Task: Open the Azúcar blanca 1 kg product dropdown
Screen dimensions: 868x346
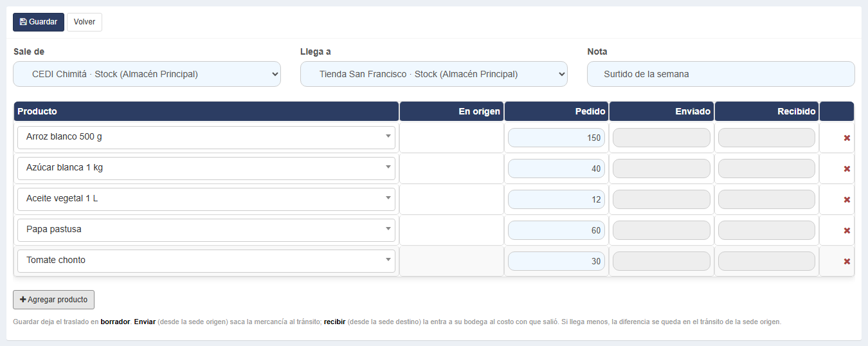Action: coord(206,168)
